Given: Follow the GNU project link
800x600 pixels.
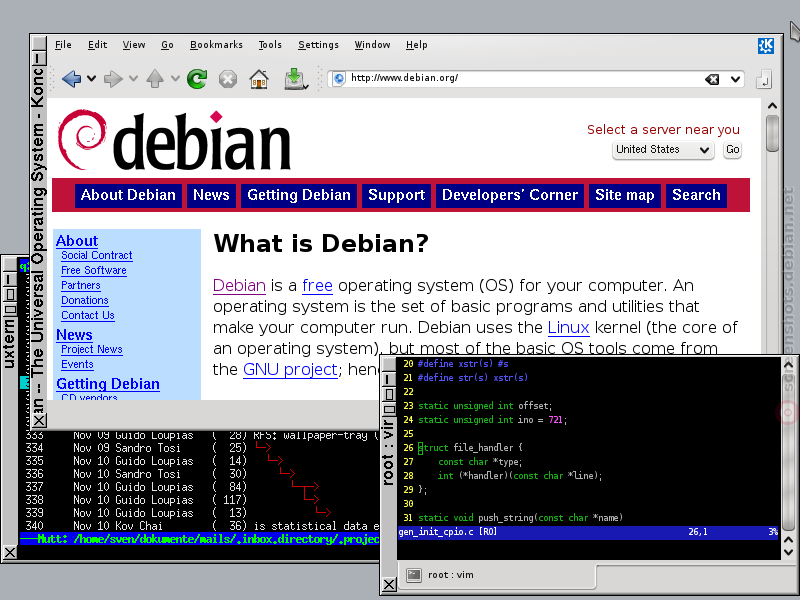Looking at the screenshot, I should [290, 369].
